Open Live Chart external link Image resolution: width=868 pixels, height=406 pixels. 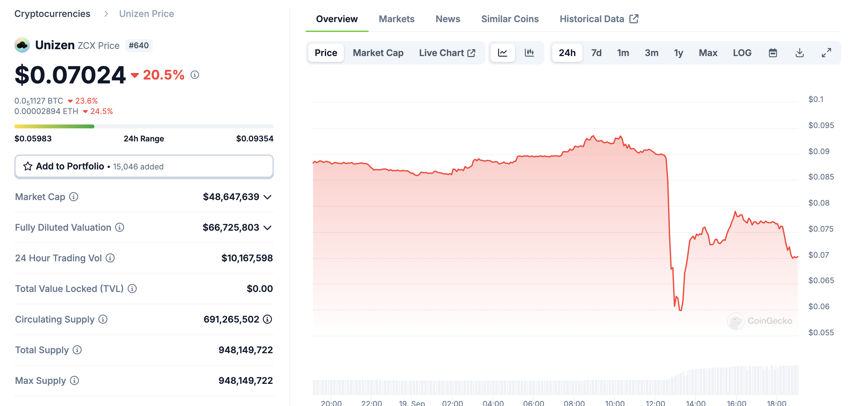(x=447, y=52)
